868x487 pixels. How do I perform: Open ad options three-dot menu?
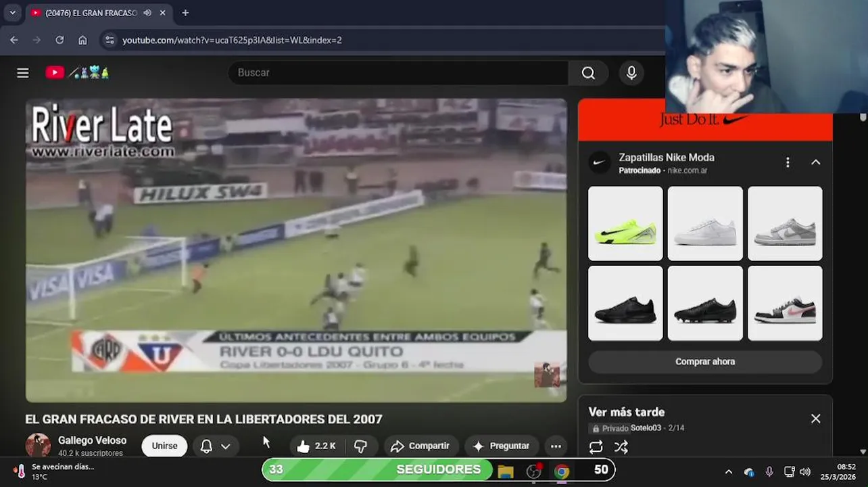[x=788, y=162]
